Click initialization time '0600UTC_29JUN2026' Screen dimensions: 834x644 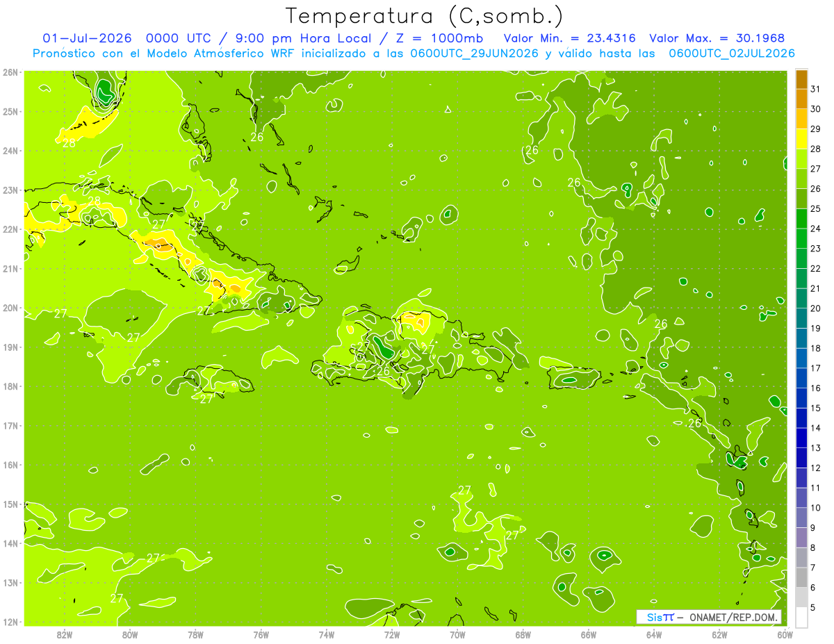[474, 53]
